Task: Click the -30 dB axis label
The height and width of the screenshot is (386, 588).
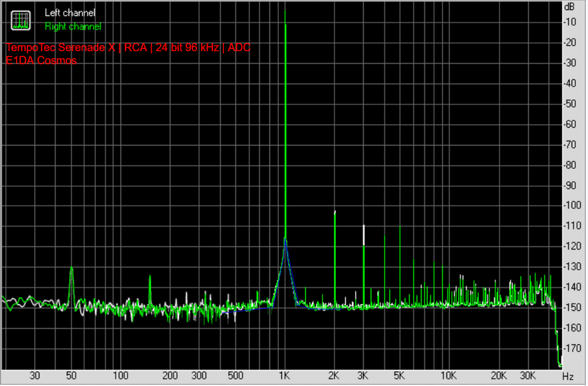Action: pyautogui.click(x=570, y=62)
